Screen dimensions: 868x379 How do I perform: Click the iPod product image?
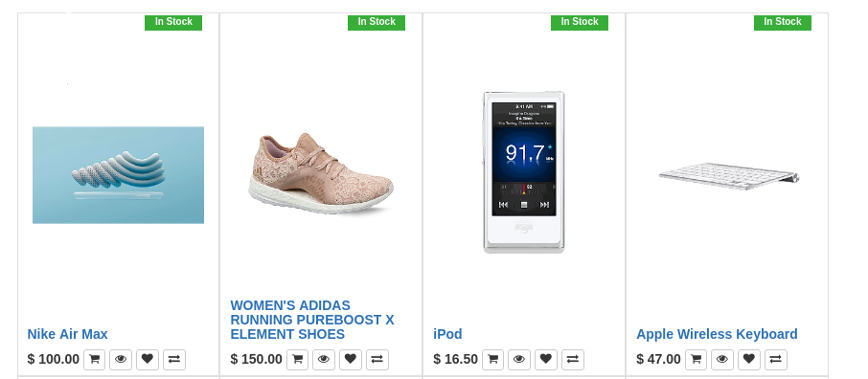pyautogui.click(x=524, y=172)
